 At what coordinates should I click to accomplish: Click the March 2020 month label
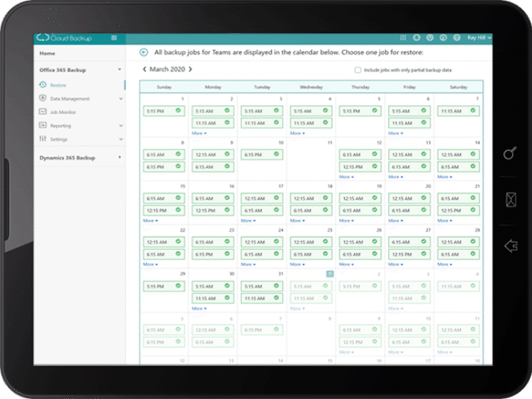pos(167,69)
